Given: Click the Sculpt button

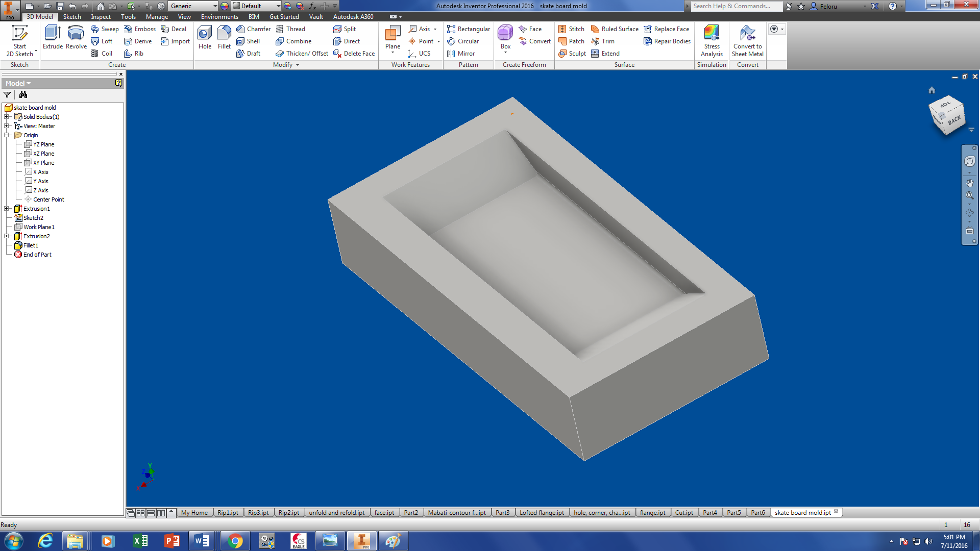Looking at the screenshot, I should (572, 54).
